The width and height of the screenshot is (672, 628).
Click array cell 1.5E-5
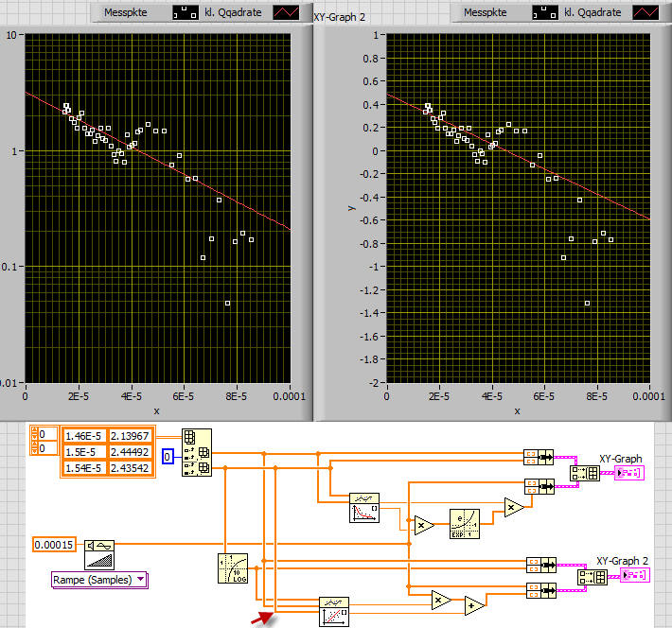84,452
